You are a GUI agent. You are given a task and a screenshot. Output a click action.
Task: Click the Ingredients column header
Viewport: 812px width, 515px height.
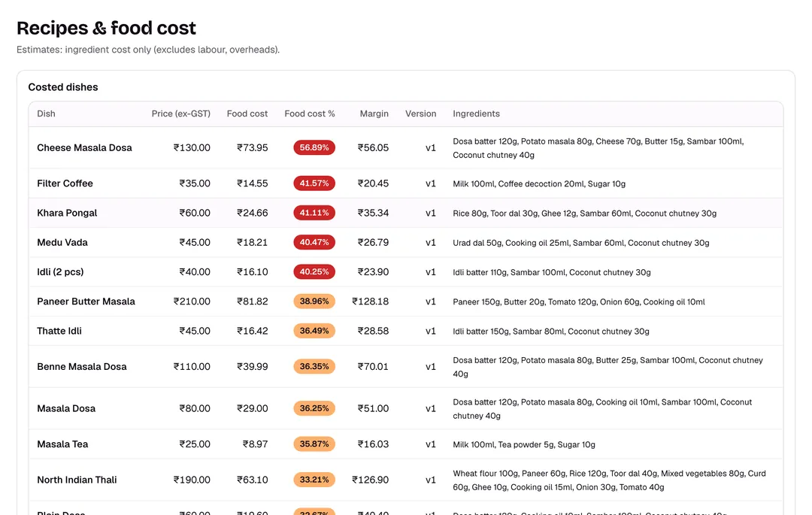(x=477, y=114)
